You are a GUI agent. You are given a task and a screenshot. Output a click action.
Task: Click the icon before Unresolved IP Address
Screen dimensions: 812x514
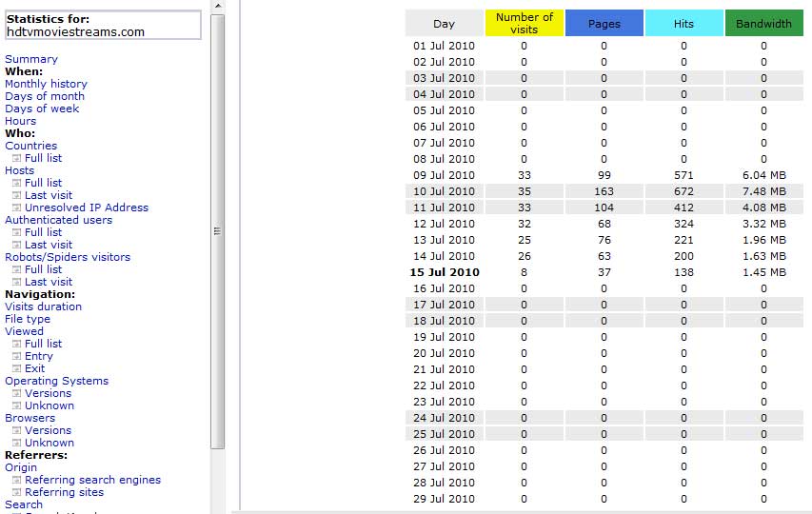coord(16,208)
